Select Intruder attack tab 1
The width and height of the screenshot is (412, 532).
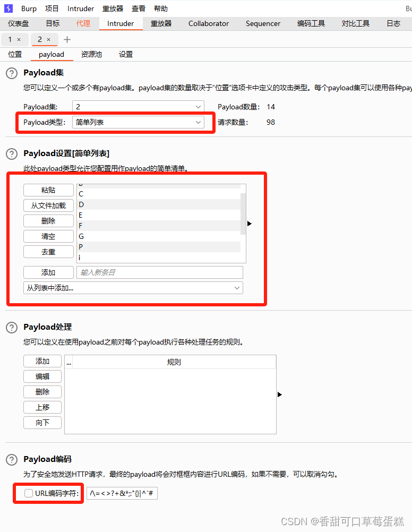pyautogui.click(x=10, y=40)
